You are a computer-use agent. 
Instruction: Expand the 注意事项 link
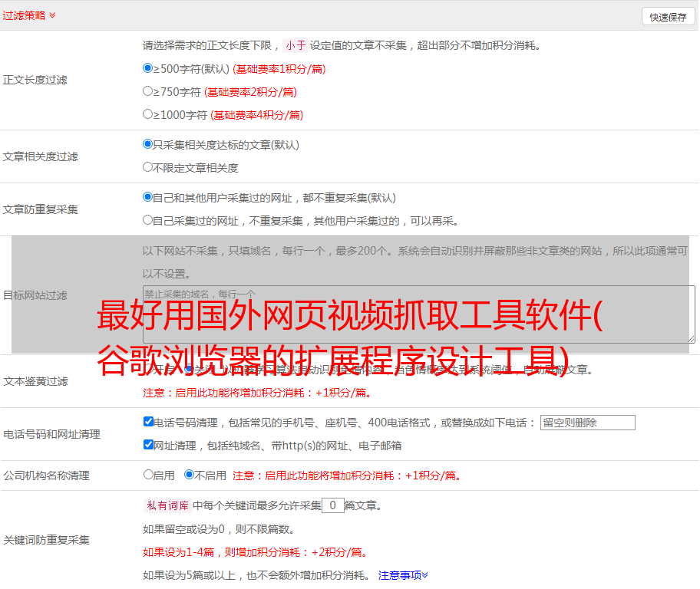click(403, 576)
